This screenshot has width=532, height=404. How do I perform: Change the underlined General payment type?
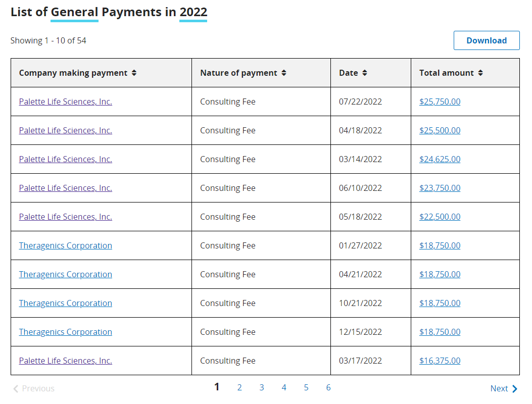pyautogui.click(x=74, y=12)
